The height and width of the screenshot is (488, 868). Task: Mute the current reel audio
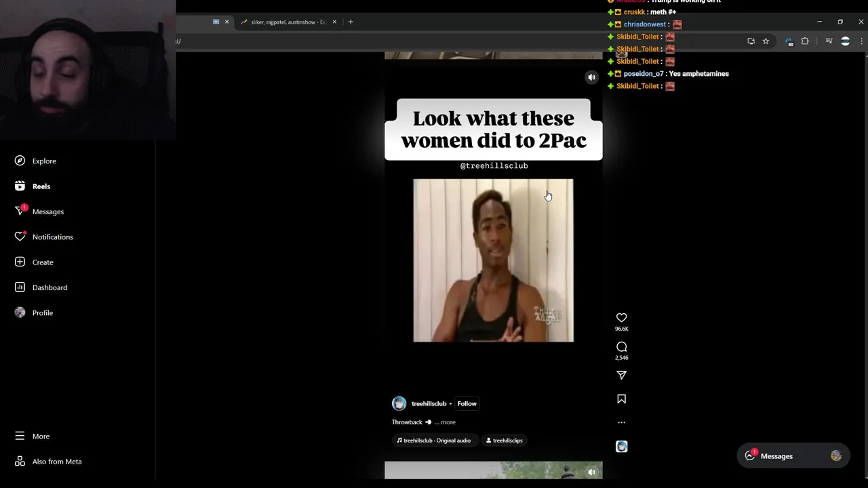coord(591,77)
